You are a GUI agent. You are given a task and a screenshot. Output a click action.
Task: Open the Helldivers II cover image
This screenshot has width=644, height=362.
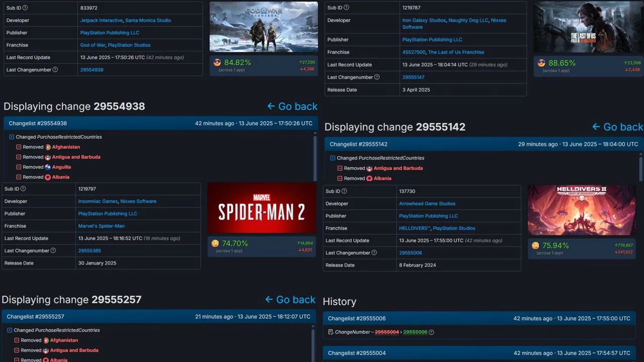coord(583,210)
